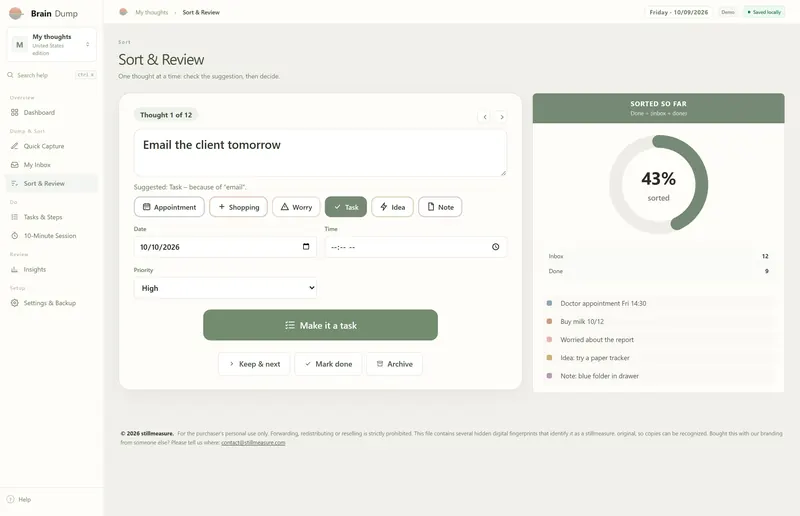800x516 pixels.
Task: Click the 10-Minute Session clock icon
Action: click(14, 236)
